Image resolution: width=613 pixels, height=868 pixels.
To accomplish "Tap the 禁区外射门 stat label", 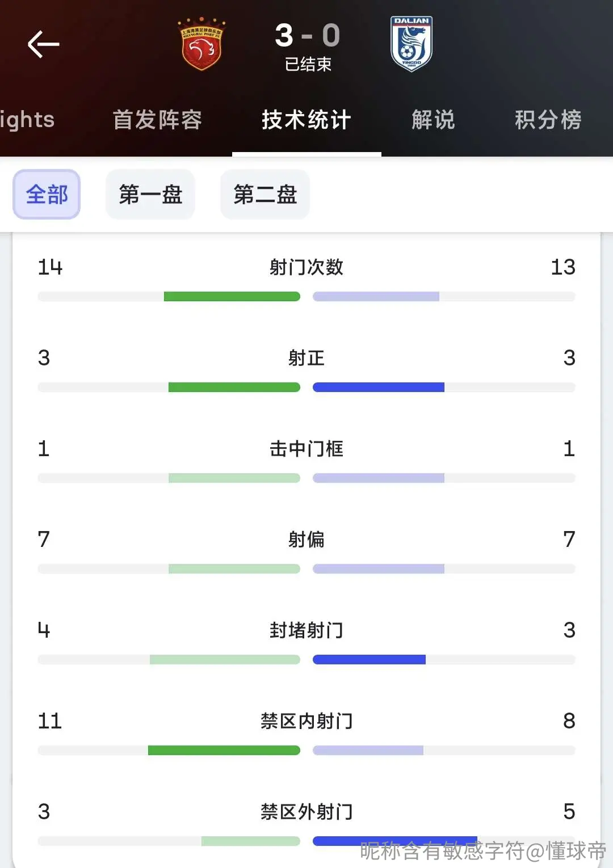I will [x=306, y=812].
